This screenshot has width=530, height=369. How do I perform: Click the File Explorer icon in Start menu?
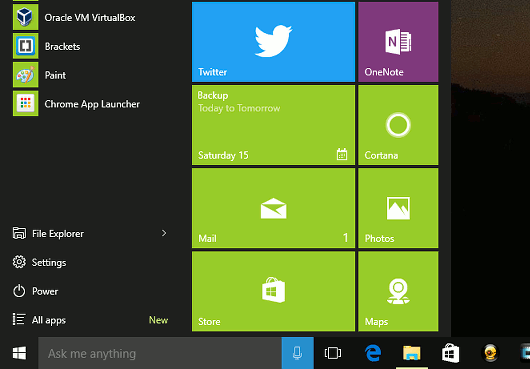[x=19, y=233]
